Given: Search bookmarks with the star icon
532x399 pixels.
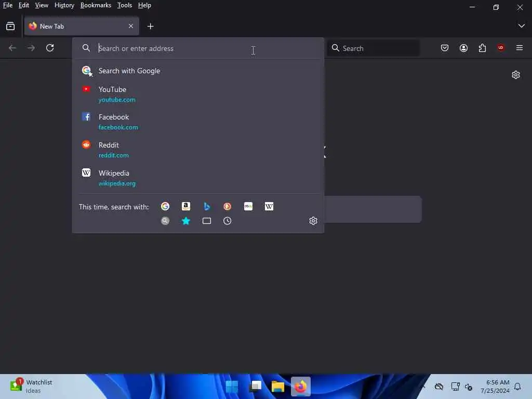Looking at the screenshot, I should point(186,221).
